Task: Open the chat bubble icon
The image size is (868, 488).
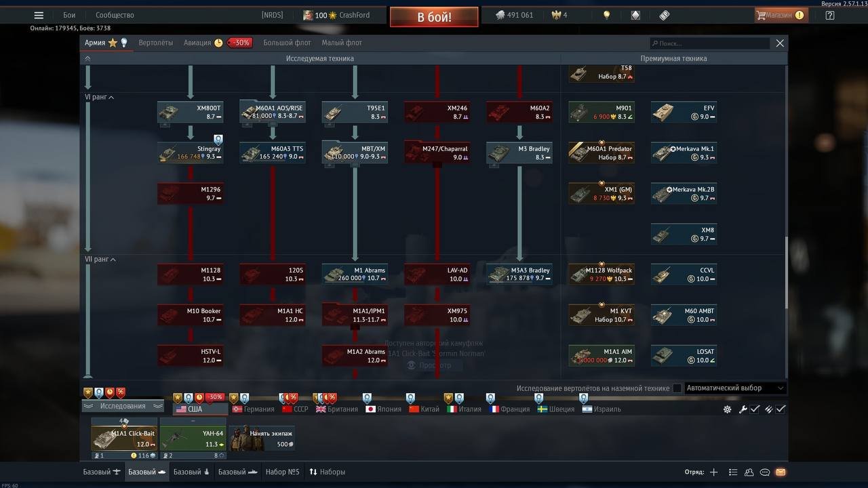Action: tap(765, 472)
